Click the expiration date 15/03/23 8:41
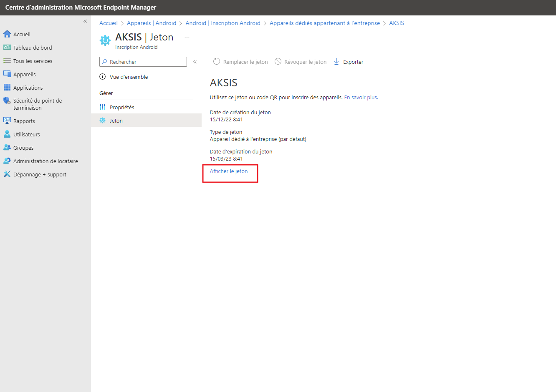Image resolution: width=556 pixels, height=392 pixels. click(x=226, y=158)
